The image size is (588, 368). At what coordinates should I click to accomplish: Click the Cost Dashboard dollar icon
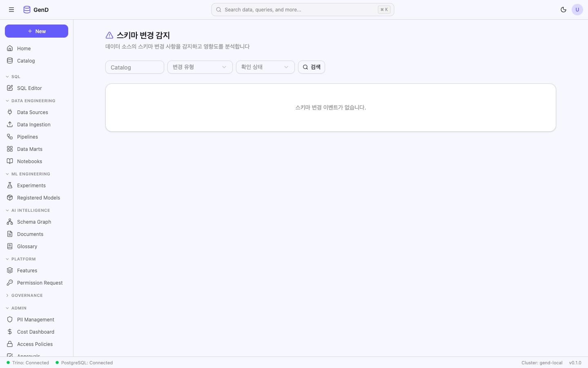tap(10, 332)
